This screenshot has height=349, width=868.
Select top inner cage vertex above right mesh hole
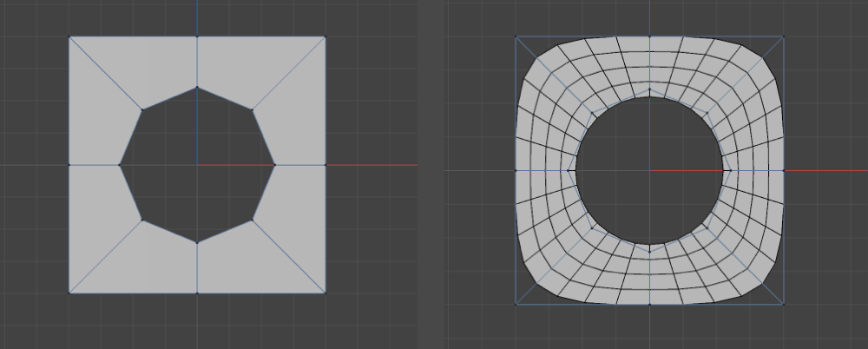(x=649, y=89)
